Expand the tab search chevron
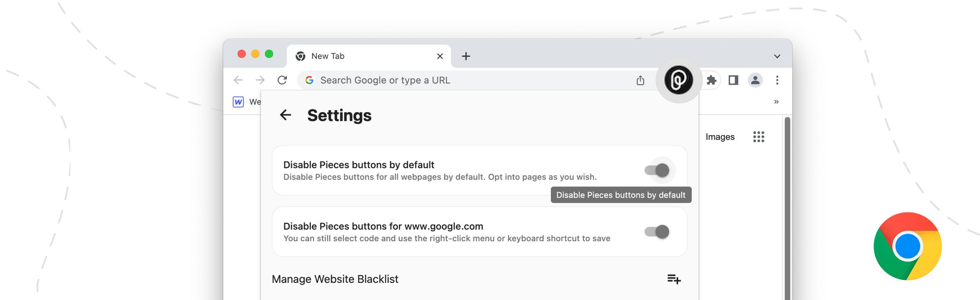Image resolution: width=980 pixels, height=300 pixels. point(777,56)
